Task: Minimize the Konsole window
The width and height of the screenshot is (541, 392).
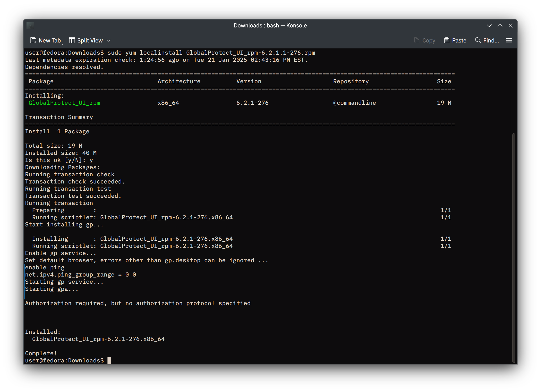Action: tap(489, 26)
